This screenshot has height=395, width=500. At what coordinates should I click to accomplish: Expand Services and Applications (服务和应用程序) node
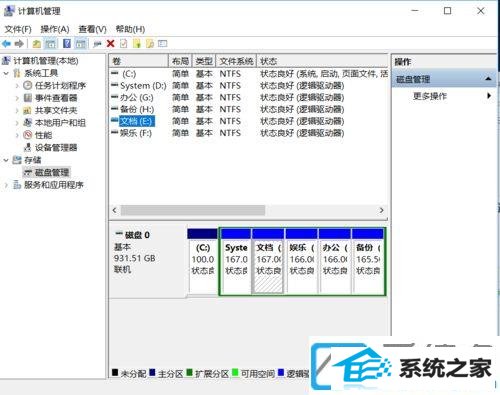(6, 185)
